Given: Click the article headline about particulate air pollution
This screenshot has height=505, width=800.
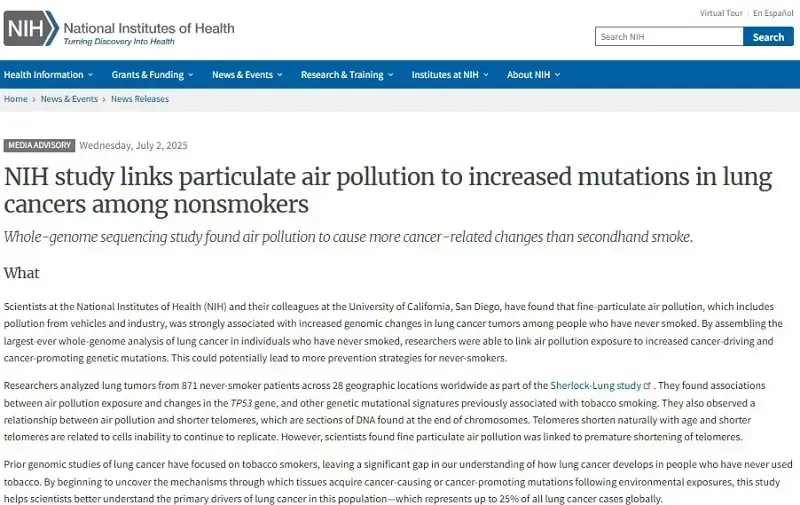Looking at the screenshot, I should tap(388, 190).
